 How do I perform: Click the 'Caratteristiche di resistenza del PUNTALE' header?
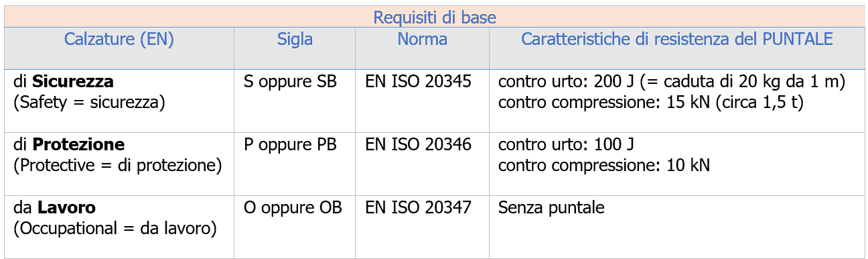[677, 40]
